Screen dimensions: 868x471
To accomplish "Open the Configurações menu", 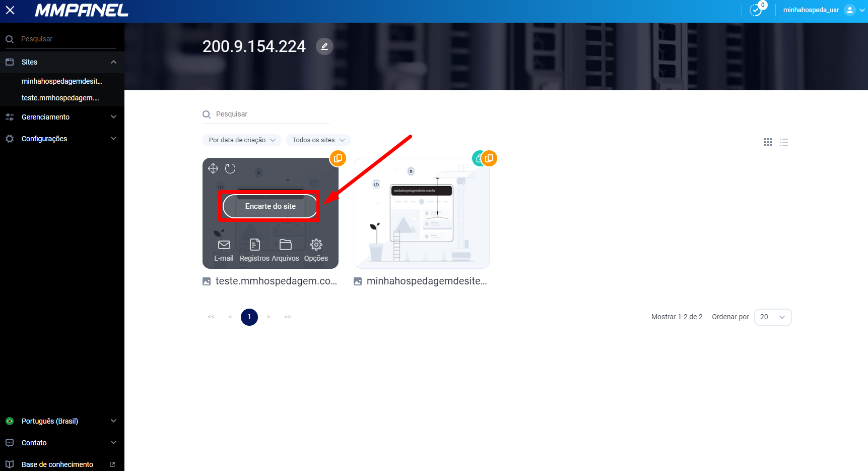I will coord(62,139).
